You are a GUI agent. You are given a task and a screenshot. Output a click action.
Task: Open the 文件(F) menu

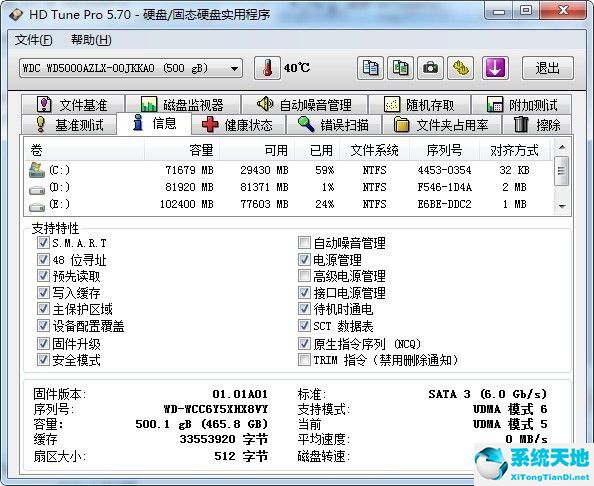34,40
